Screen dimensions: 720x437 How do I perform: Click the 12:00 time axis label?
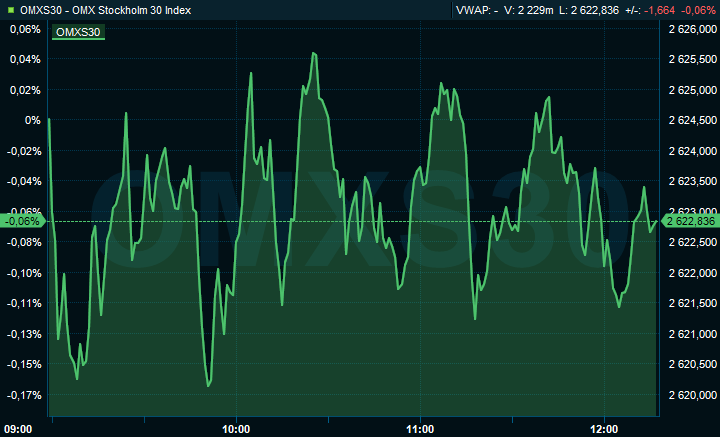click(x=604, y=430)
